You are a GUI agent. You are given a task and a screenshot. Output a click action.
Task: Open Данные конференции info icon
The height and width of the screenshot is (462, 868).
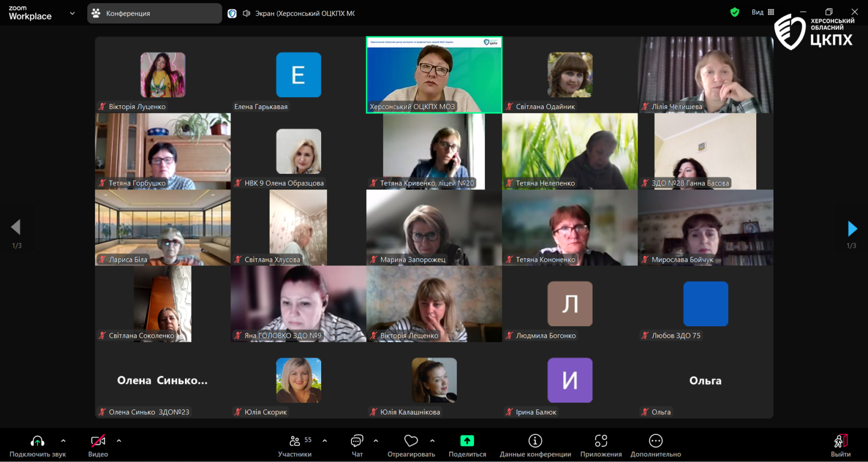(535, 441)
